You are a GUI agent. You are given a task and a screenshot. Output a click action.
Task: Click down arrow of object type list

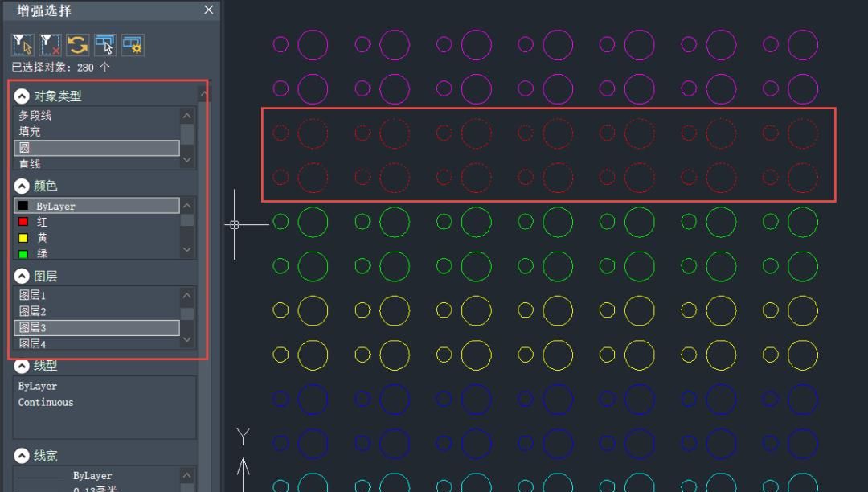click(187, 160)
